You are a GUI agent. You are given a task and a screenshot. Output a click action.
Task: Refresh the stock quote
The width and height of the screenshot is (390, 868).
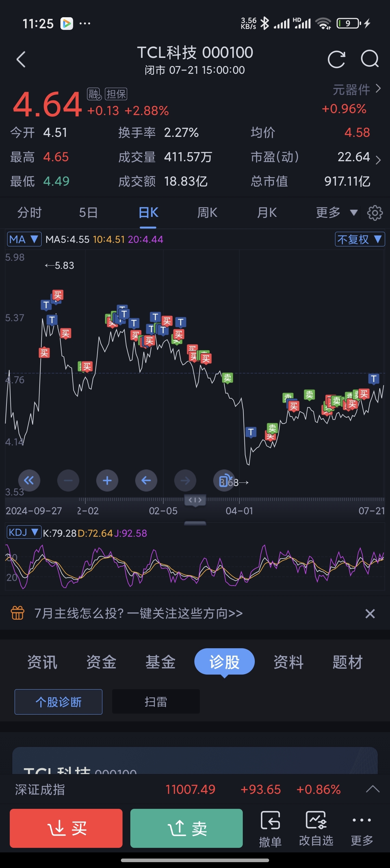tap(336, 59)
